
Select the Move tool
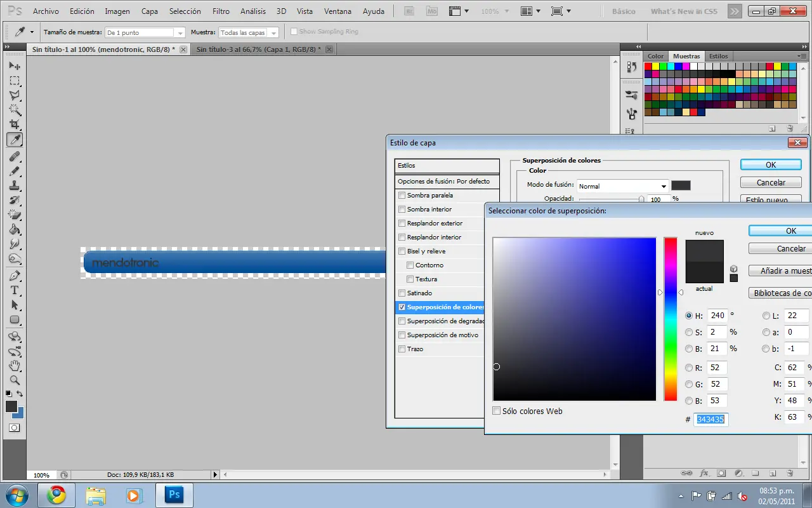pyautogui.click(x=14, y=66)
